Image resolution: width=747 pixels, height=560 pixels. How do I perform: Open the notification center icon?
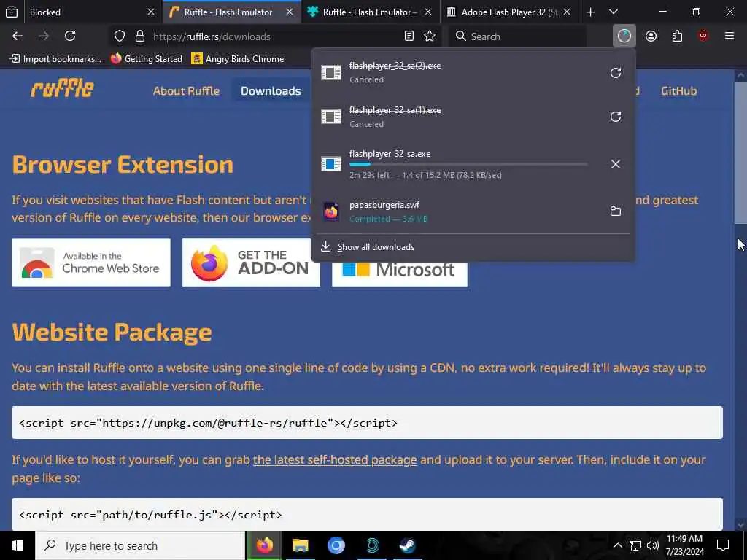(x=723, y=545)
